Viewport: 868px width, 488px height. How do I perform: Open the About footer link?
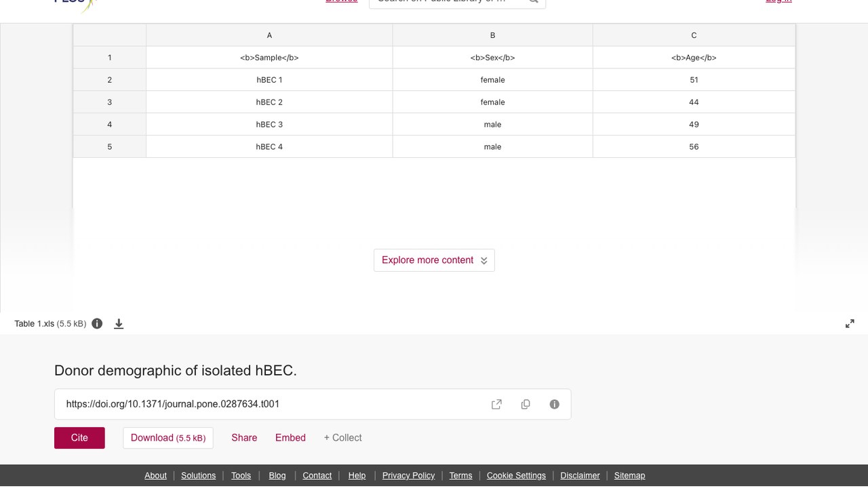pos(155,476)
